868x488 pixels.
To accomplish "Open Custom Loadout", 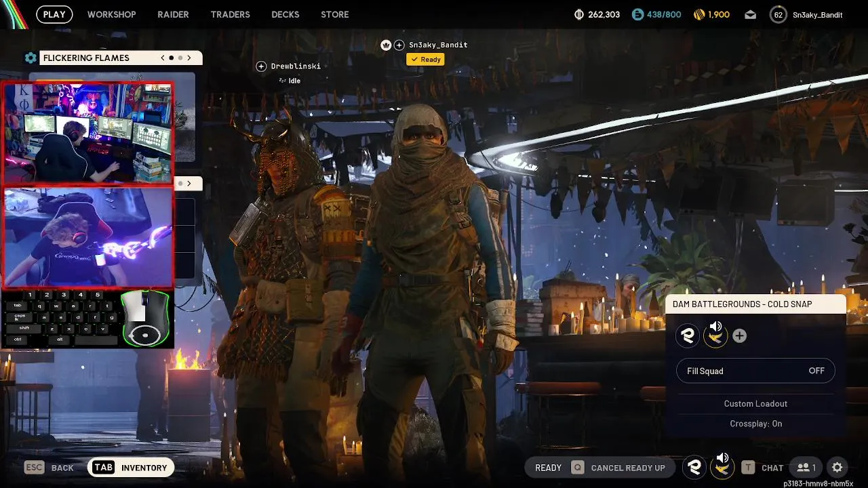I will [x=755, y=403].
